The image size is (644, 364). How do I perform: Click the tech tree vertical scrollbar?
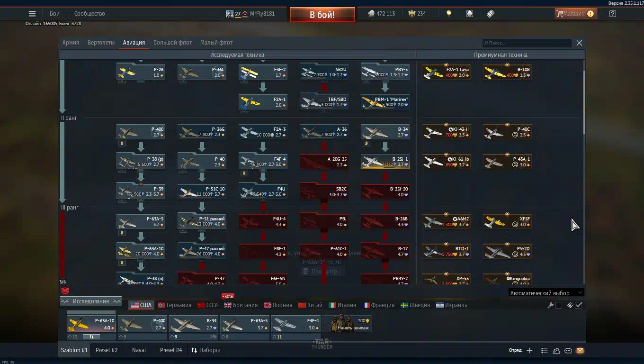[x=584, y=102]
